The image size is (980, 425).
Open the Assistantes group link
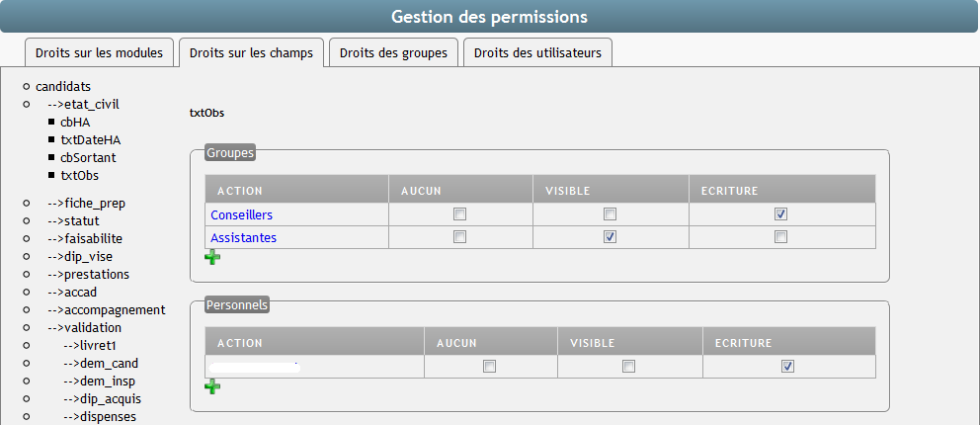click(243, 237)
